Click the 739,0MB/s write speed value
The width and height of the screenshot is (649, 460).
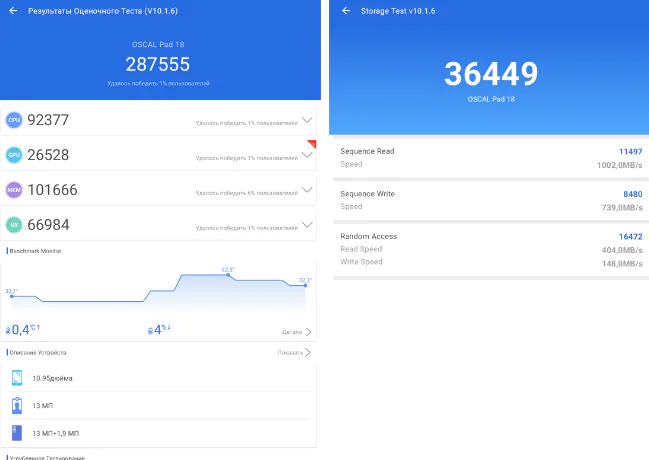pyautogui.click(x=622, y=207)
